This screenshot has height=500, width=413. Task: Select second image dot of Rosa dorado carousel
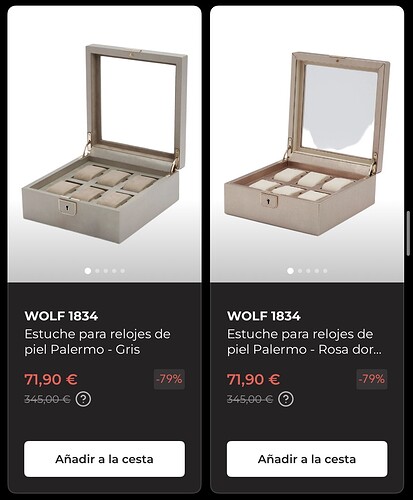[300, 271]
